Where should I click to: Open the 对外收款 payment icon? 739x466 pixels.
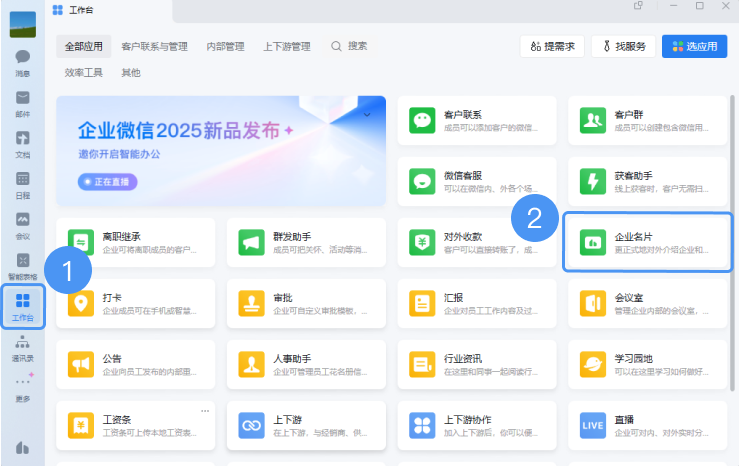click(x=422, y=243)
